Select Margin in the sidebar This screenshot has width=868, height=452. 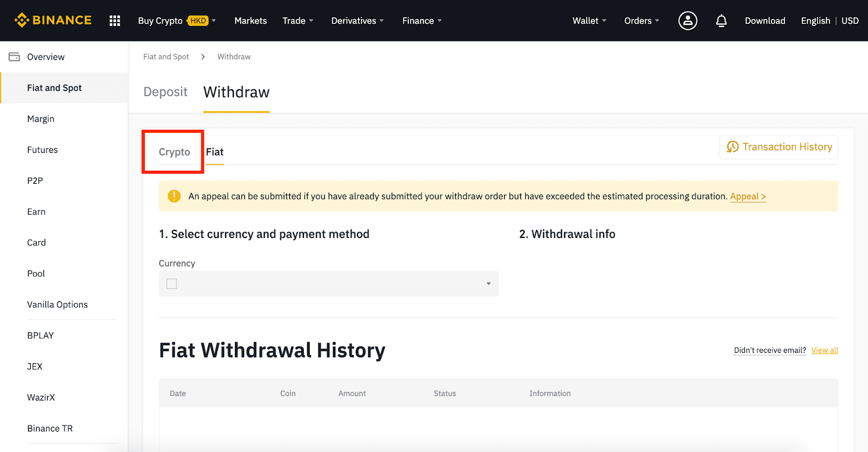41,119
